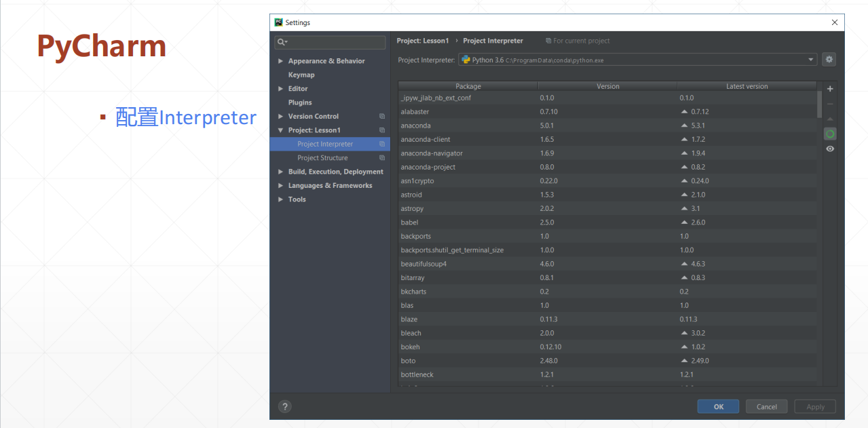The width and height of the screenshot is (868, 428).
Task: Click the copy icon beside Project Interpreter
Action: click(x=382, y=144)
